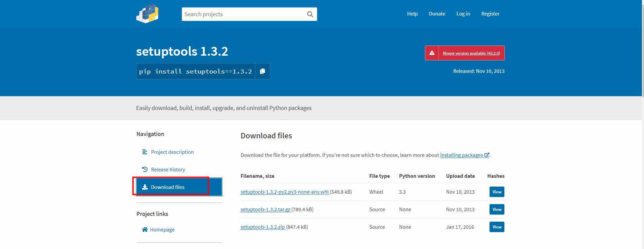Click the warning triangle icon

click(x=432, y=53)
